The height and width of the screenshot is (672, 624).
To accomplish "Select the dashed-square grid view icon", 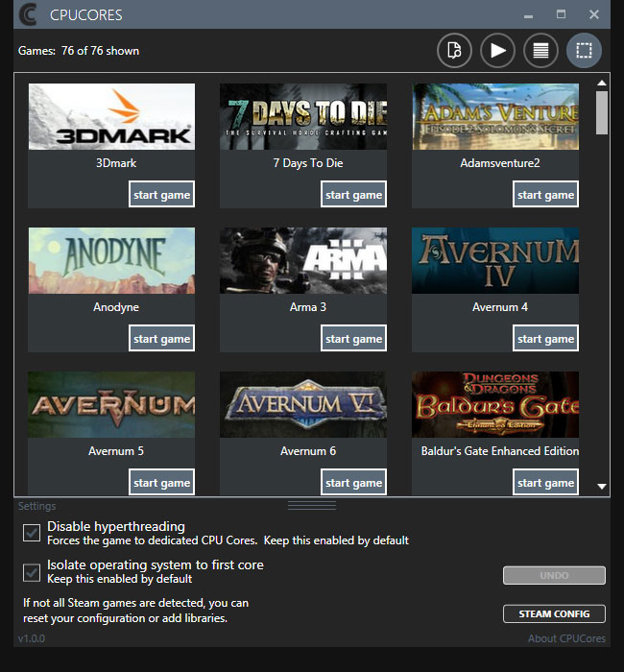I will pos(584,50).
